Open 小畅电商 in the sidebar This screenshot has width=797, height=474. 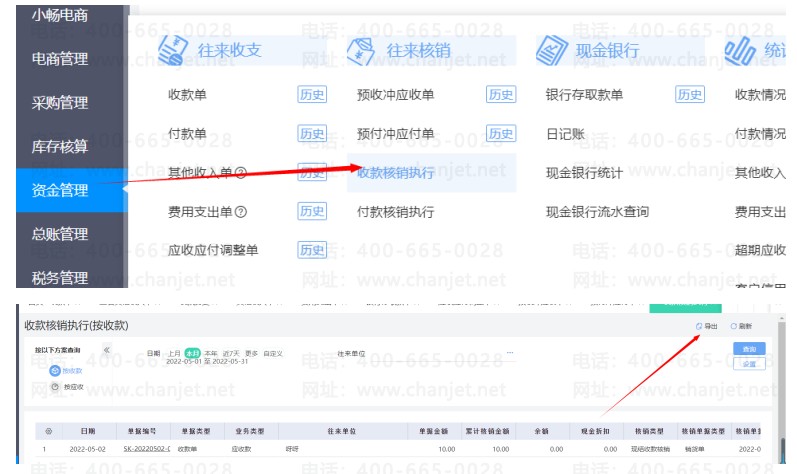click(x=60, y=15)
